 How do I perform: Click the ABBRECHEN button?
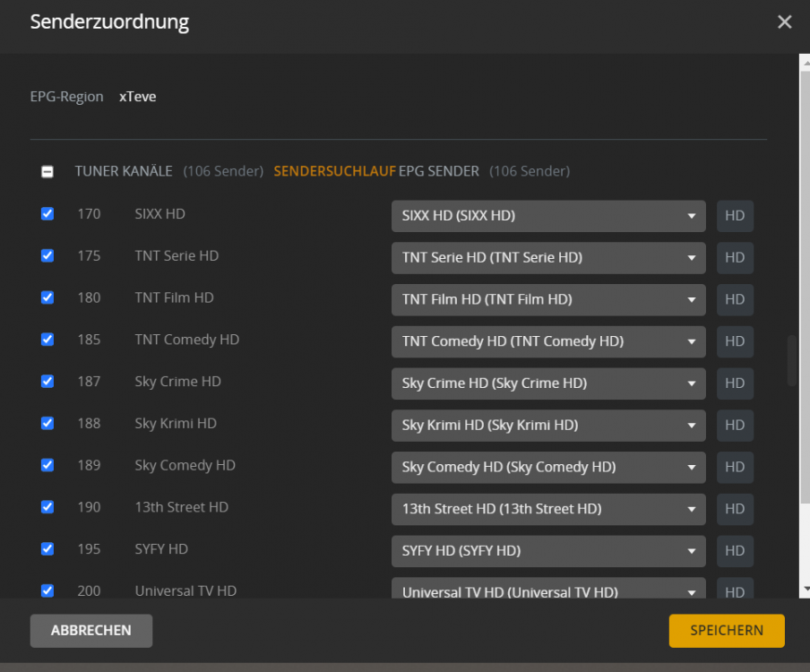click(90, 631)
